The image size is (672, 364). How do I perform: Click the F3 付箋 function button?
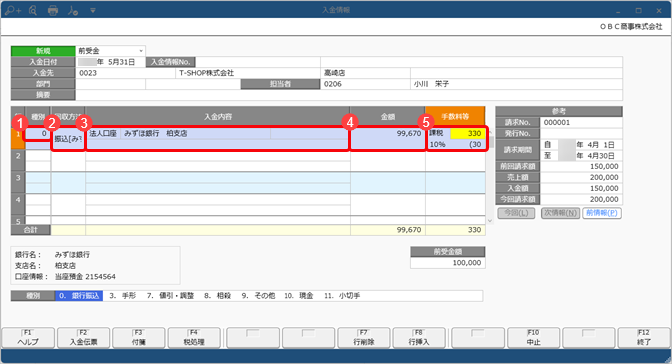tap(139, 338)
